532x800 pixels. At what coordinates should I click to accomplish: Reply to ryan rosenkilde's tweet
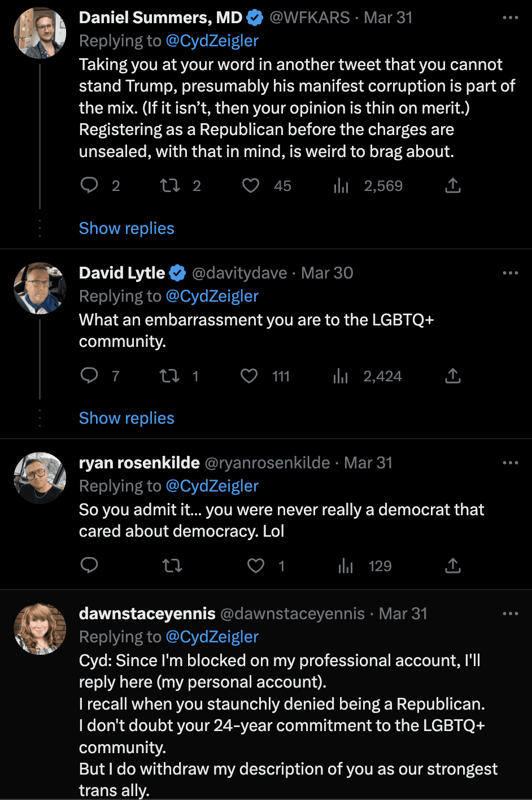(89, 566)
